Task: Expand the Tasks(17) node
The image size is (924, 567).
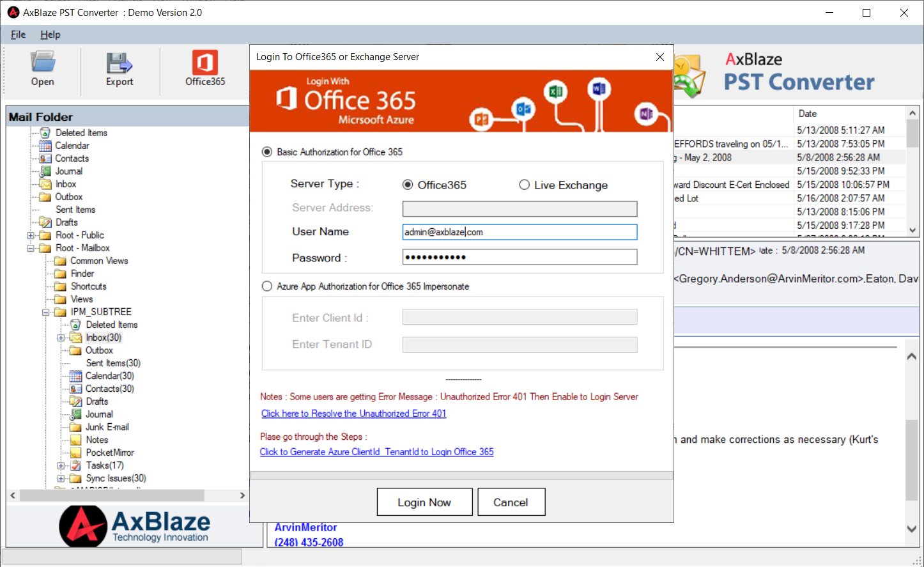Action: pos(61,465)
